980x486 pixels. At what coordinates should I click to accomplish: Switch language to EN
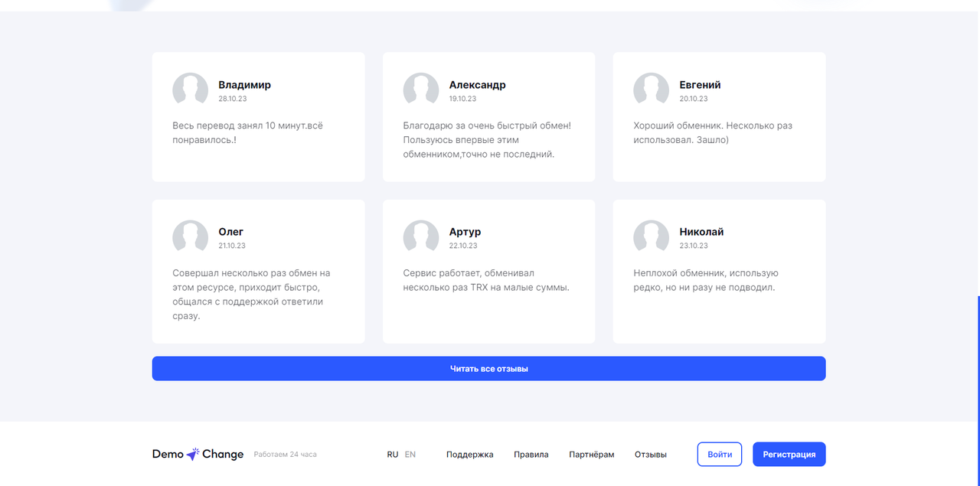(x=410, y=455)
